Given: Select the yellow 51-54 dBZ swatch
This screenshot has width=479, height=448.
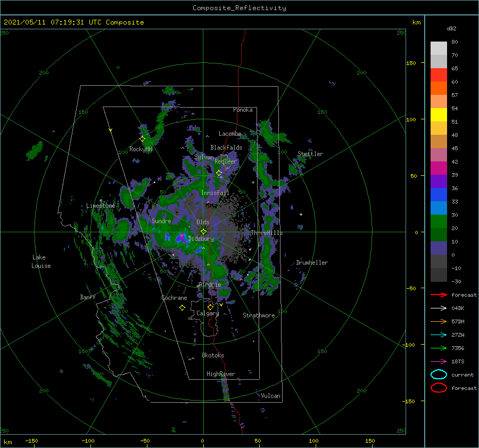Looking at the screenshot, I should [x=439, y=115].
